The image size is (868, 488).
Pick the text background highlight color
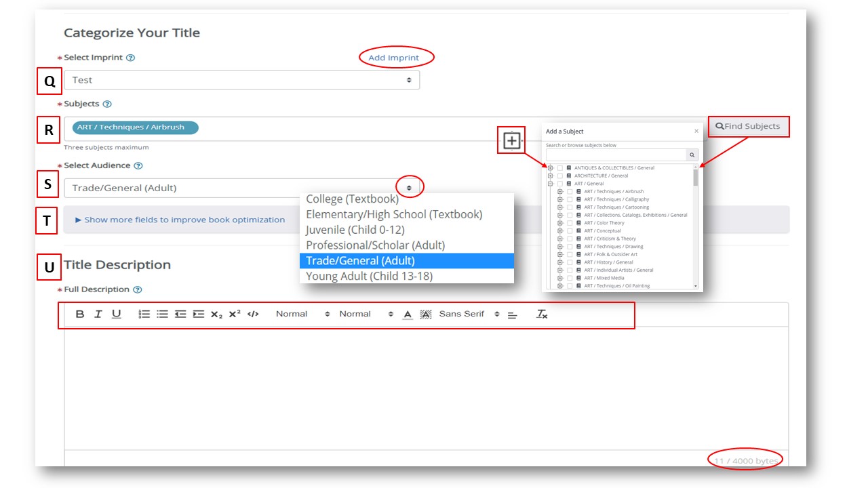click(x=425, y=314)
